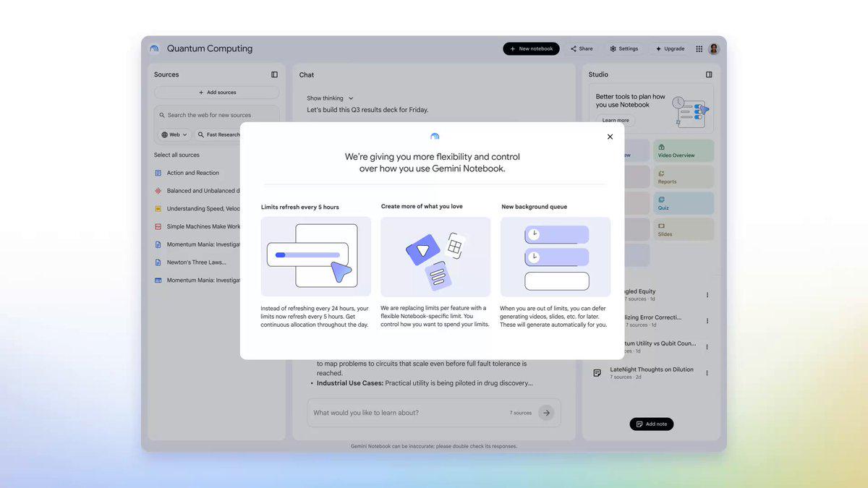Screen dimensions: 868x488
Task: Click the Fast Research mode selector
Action: [218, 134]
